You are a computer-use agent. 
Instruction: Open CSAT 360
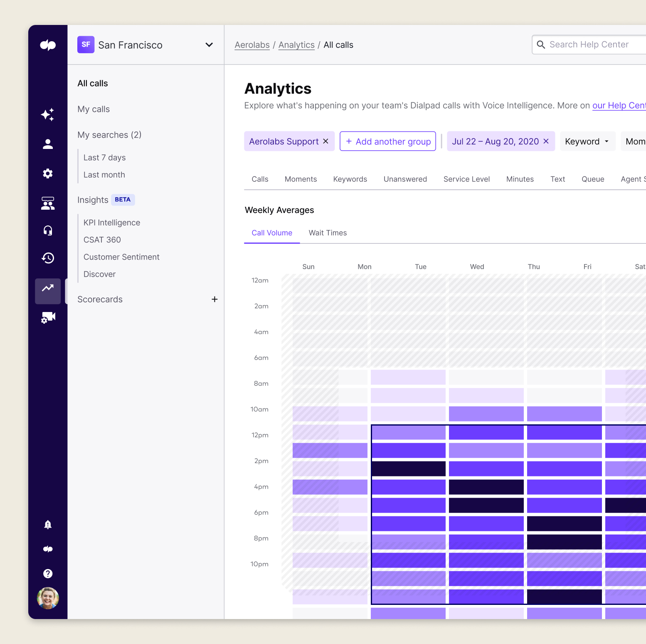[x=102, y=240]
